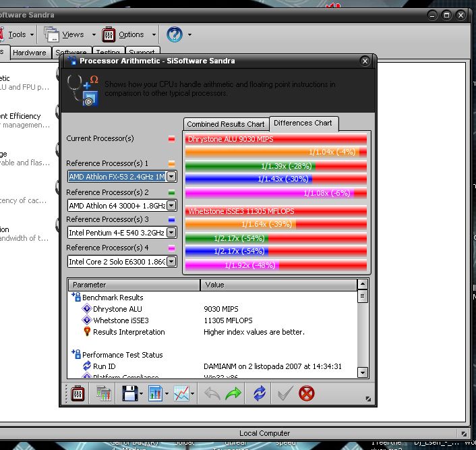476x450 pixels.
Task: Click the orange Reference Processor 1 color swatch
Action: (x=171, y=164)
